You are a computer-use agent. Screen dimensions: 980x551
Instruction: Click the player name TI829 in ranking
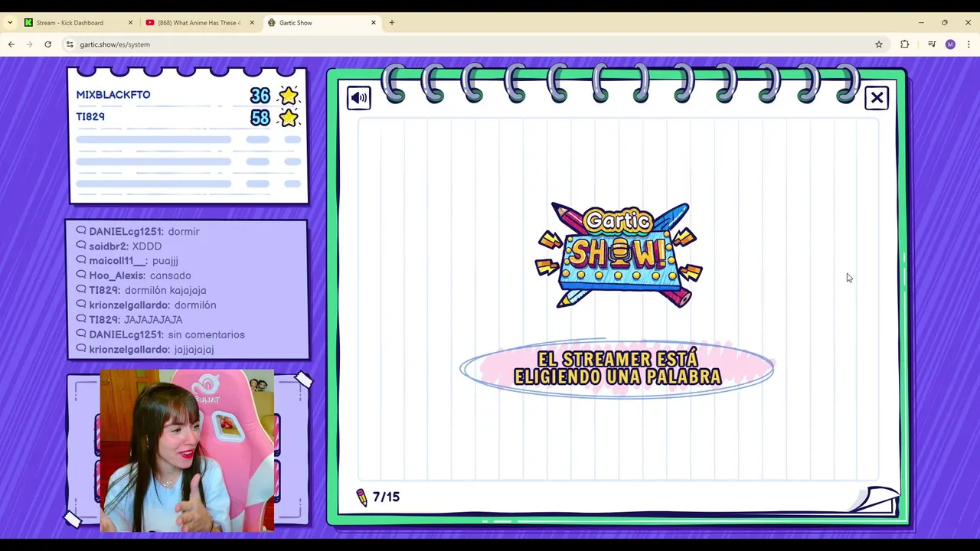tap(90, 117)
